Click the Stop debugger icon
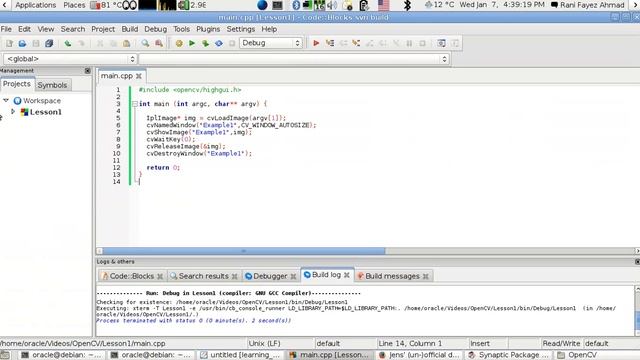This screenshot has height=360, width=640. pos(422,43)
